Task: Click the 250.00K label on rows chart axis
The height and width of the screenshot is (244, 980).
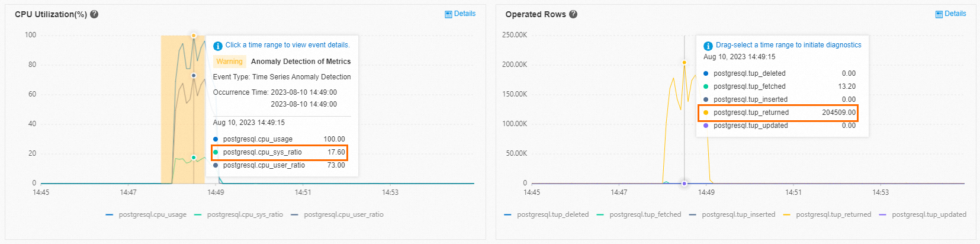Action: coord(515,35)
